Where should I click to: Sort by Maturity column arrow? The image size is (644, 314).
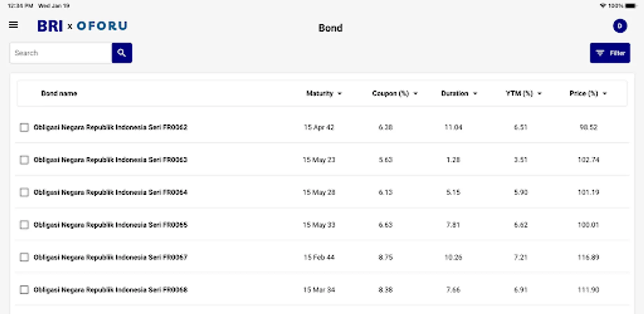(340, 94)
